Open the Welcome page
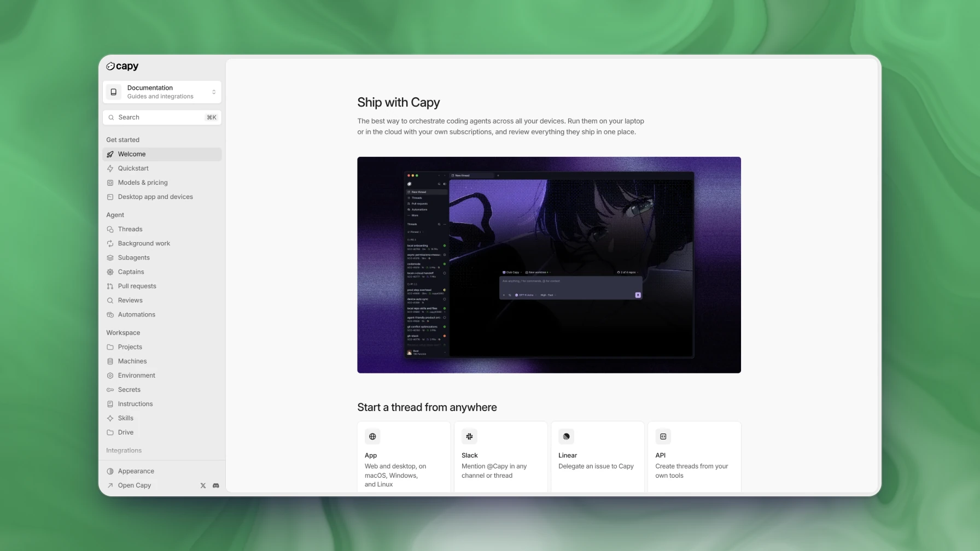 [x=162, y=154]
